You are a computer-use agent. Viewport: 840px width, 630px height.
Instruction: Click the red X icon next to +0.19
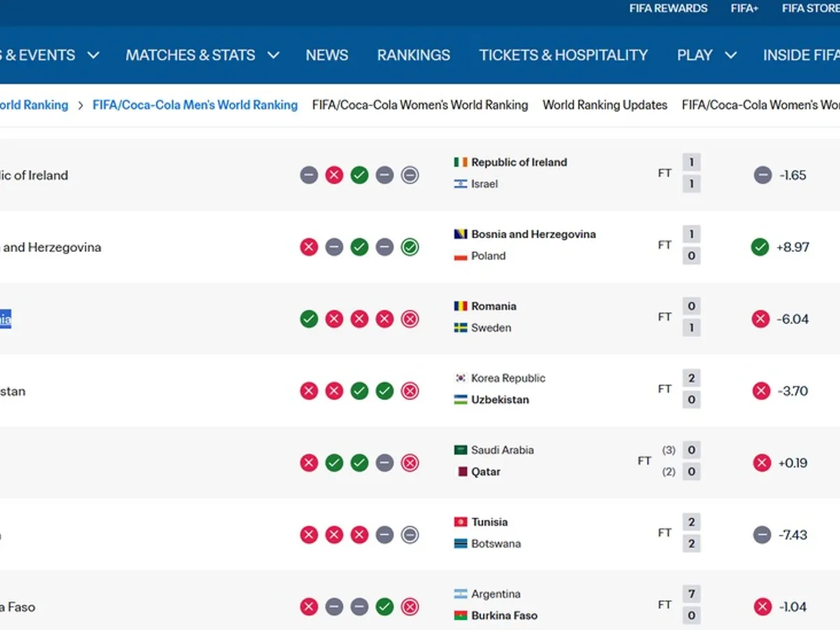[762, 463]
